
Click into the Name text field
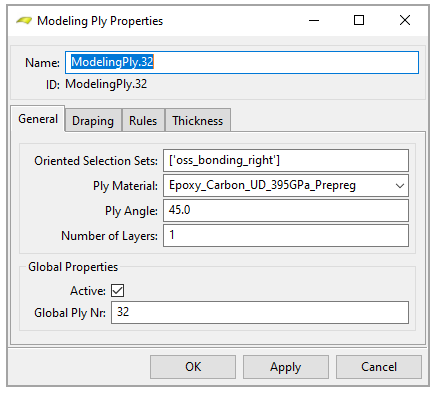coord(242,62)
